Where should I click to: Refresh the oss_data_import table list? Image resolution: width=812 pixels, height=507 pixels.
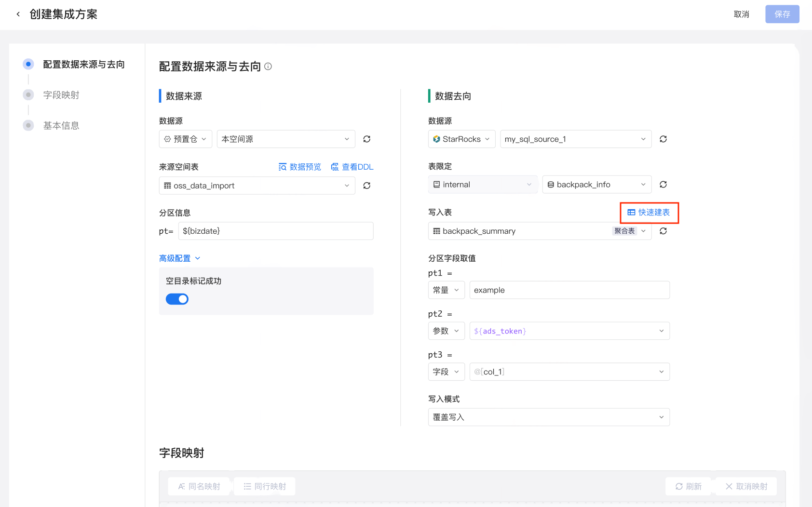click(x=367, y=186)
